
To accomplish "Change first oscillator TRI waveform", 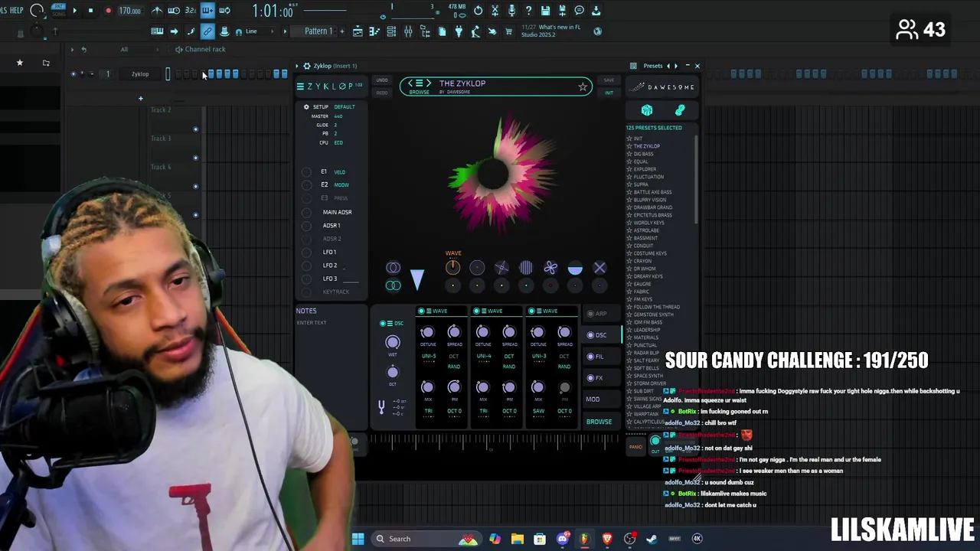I will 428,412.
